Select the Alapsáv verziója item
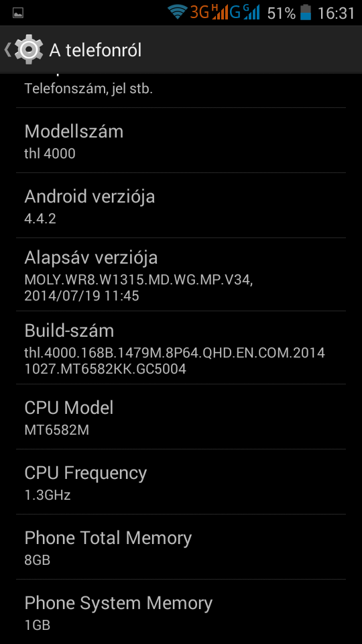The image size is (362, 644). [x=181, y=274]
